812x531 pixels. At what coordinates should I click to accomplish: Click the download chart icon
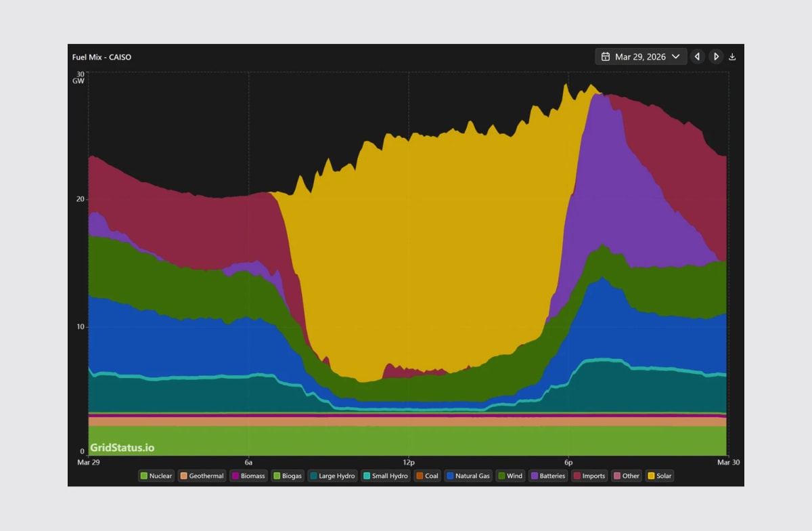click(x=731, y=56)
